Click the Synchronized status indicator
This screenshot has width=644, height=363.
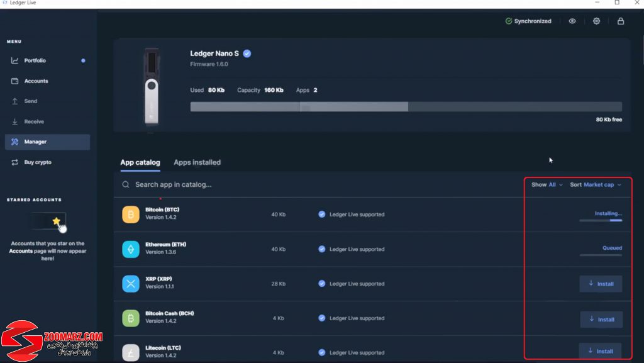pyautogui.click(x=528, y=21)
